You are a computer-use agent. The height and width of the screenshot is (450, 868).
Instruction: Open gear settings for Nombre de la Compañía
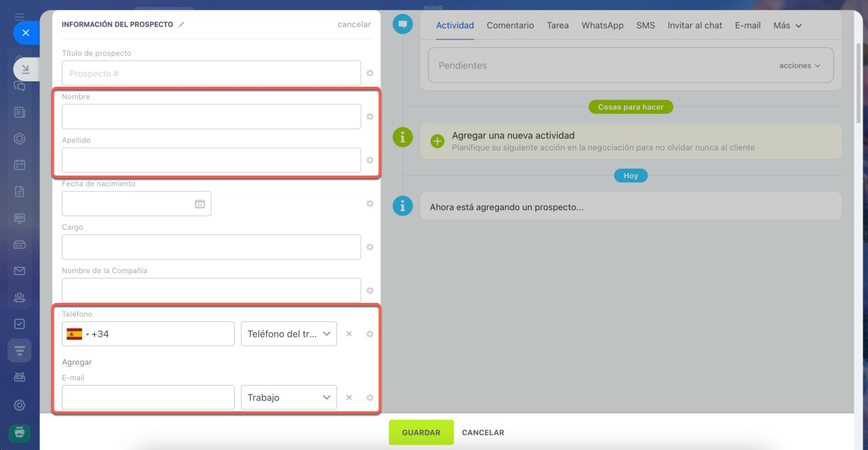[x=370, y=291]
